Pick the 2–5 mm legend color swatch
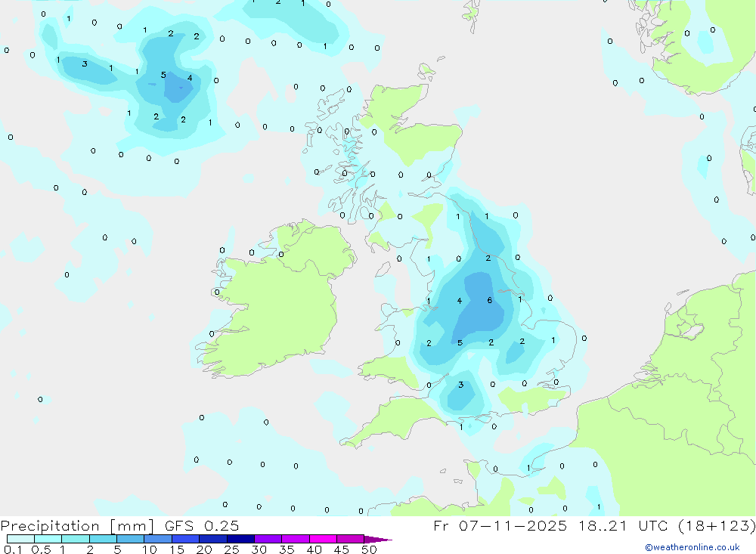This screenshot has height=554, width=756. point(103,539)
